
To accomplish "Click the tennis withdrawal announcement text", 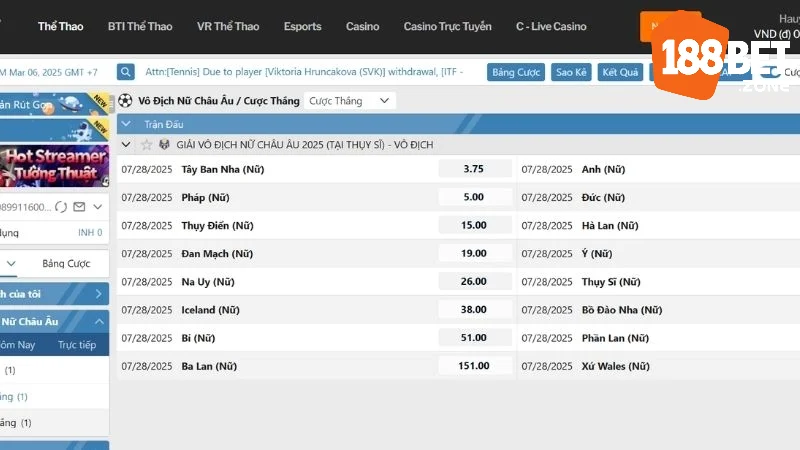I will click(x=304, y=72).
